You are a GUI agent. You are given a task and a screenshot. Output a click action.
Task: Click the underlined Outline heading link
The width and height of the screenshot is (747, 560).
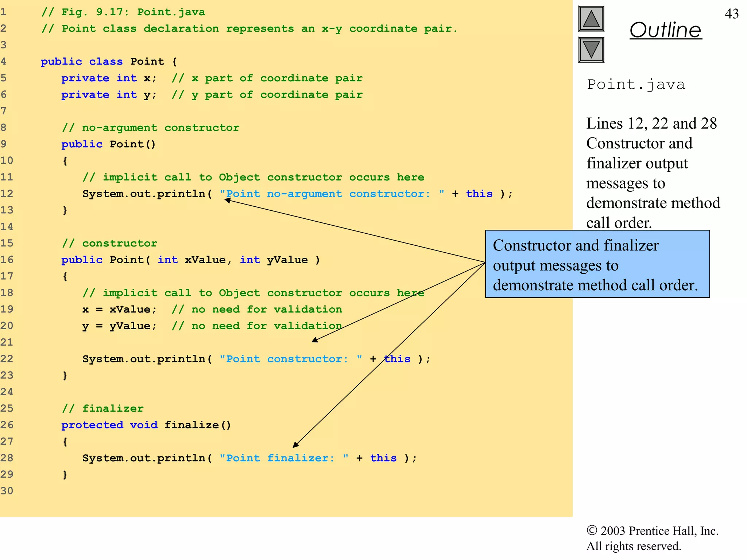click(x=665, y=30)
